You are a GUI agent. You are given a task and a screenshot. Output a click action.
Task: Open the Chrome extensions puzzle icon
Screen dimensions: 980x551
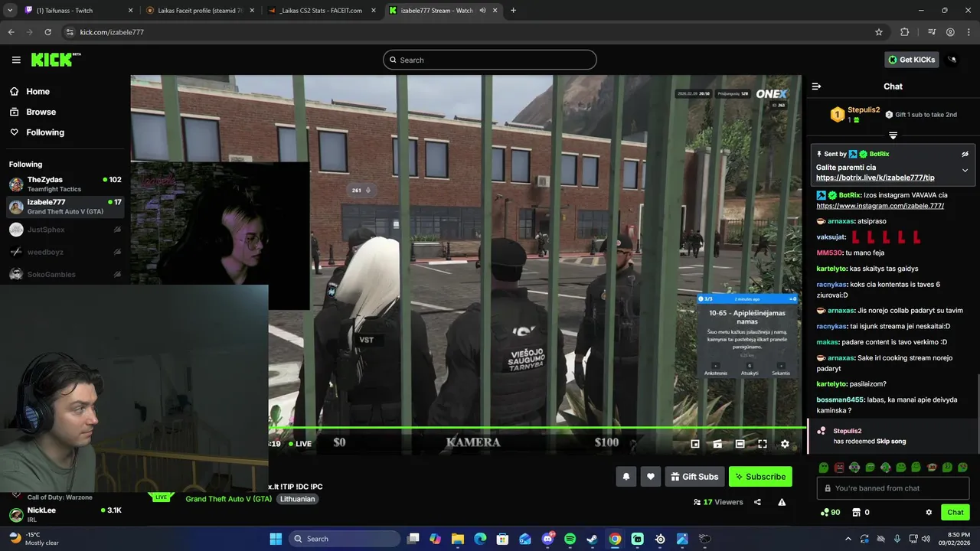(904, 32)
